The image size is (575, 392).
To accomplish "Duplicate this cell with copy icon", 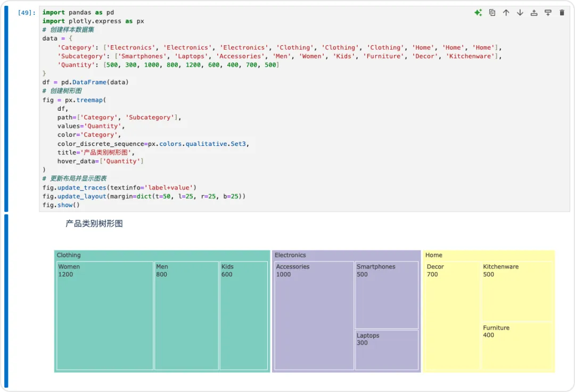I will pyautogui.click(x=492, y=13).
